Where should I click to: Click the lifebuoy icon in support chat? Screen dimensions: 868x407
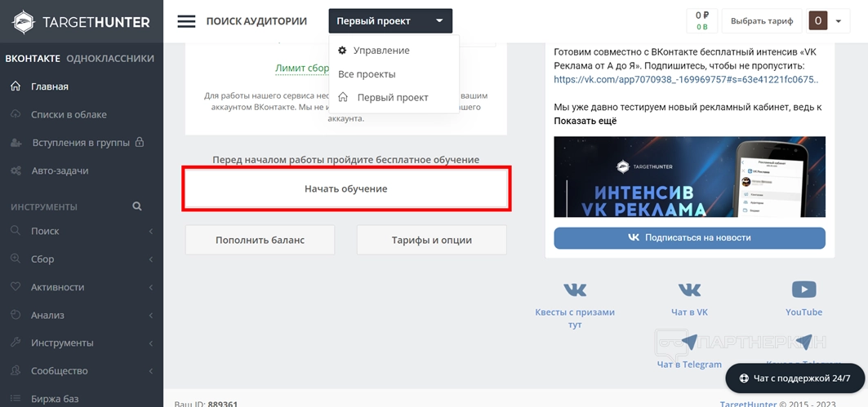pyautogui.click(x=745, y=378)
